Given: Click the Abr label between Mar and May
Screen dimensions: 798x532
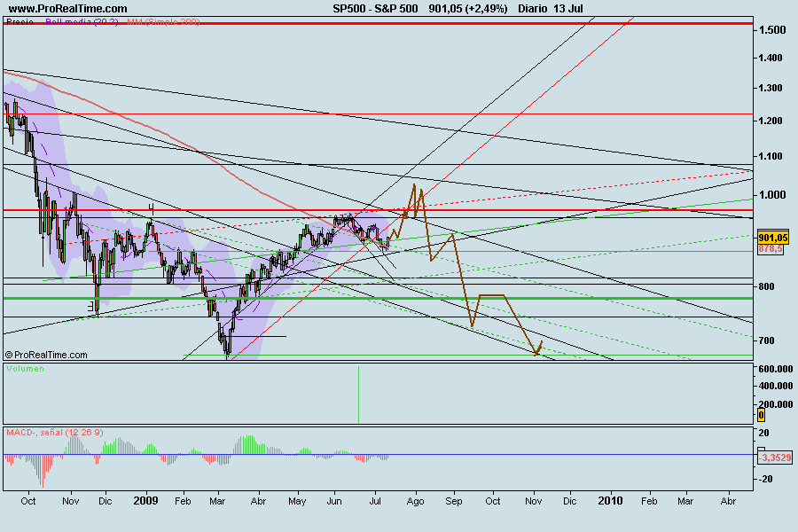Looking at the screenshot, I should [259, 502].
